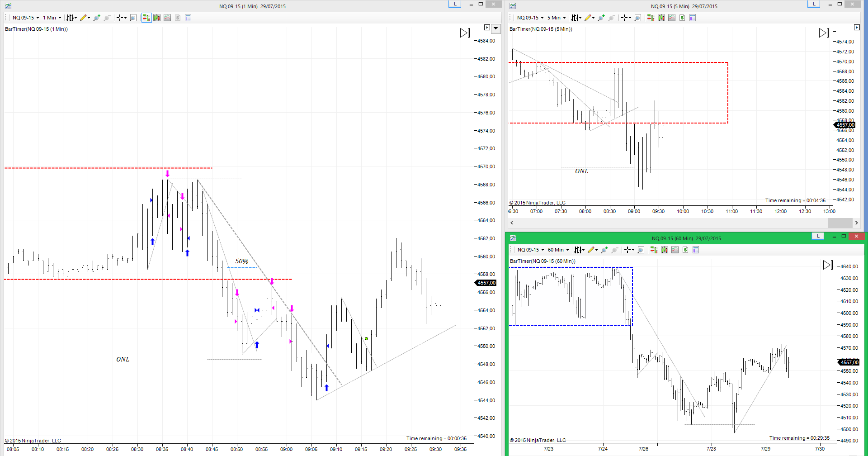Select pencil drawing tools in 5 Min chart
868x456 pixels.
pyautogui.click(x=589, y=18)
